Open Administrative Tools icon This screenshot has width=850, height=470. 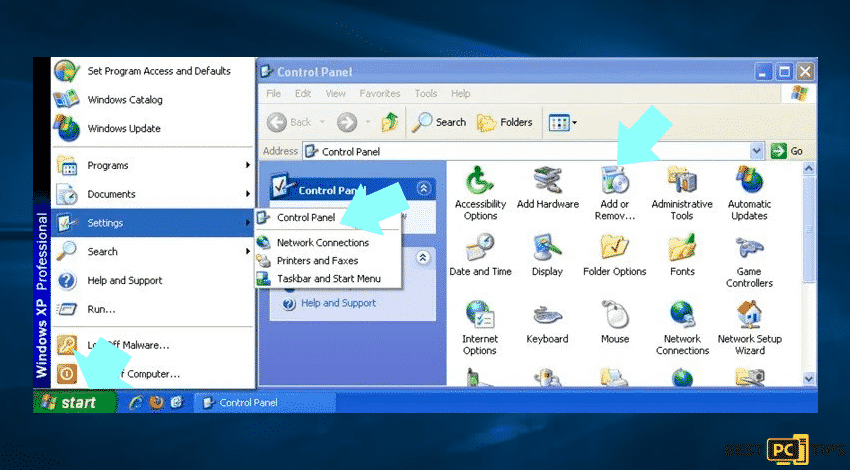(682, 193)
